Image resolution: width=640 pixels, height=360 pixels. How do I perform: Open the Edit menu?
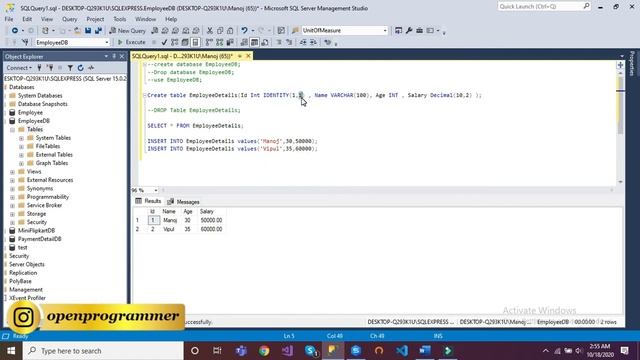(x=27, y=19)
